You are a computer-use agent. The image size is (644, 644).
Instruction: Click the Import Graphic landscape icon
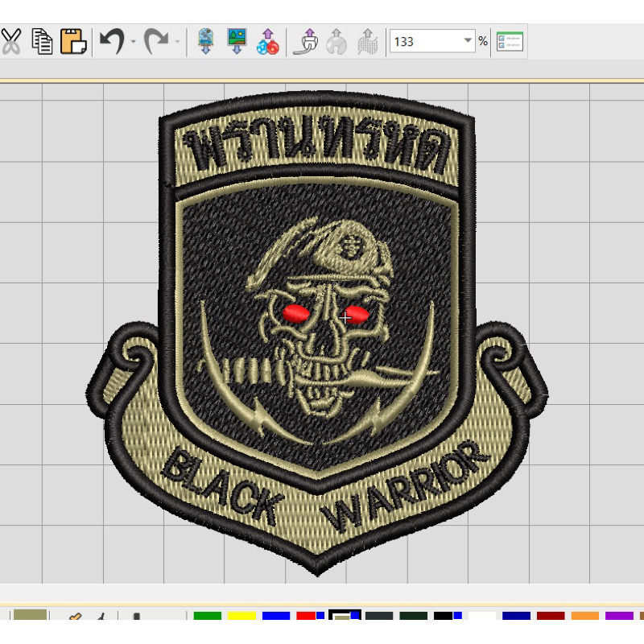click(237, 41)
